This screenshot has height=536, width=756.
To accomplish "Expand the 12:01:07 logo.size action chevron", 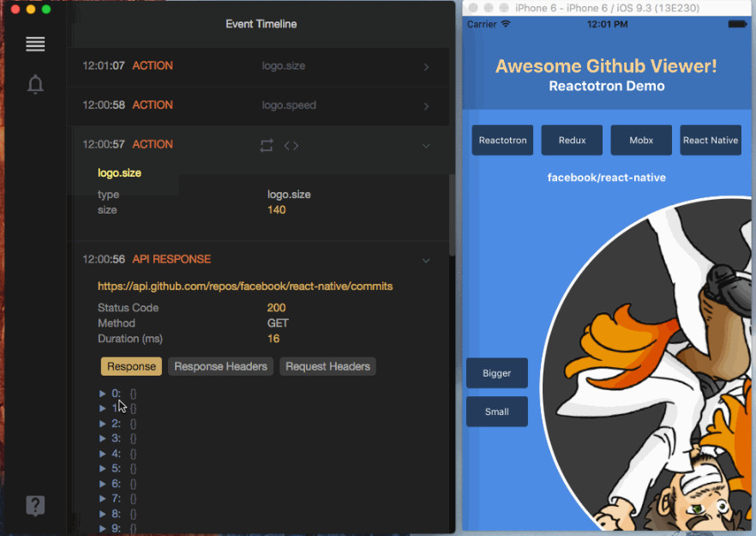I will (x=426, y=67).
